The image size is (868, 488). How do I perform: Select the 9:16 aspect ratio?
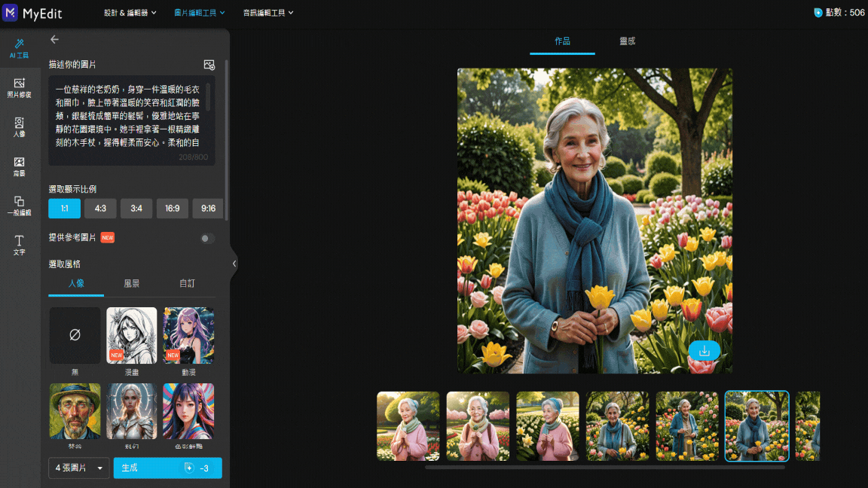tap(208, 209)
